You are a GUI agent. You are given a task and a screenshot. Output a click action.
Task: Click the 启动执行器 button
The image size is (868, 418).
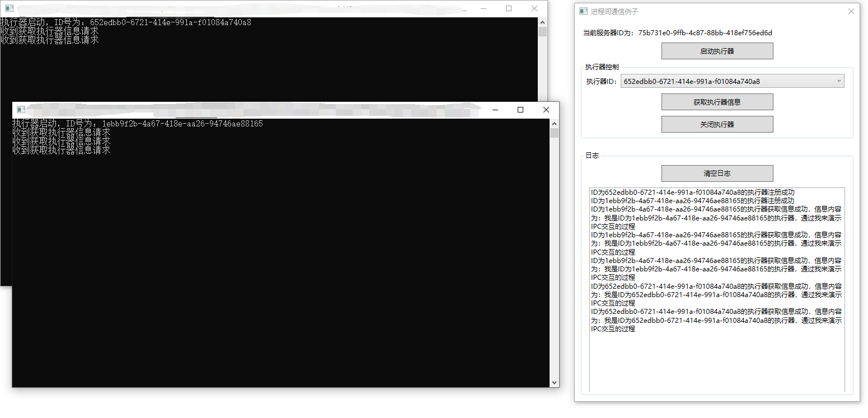tap(717, 51)
